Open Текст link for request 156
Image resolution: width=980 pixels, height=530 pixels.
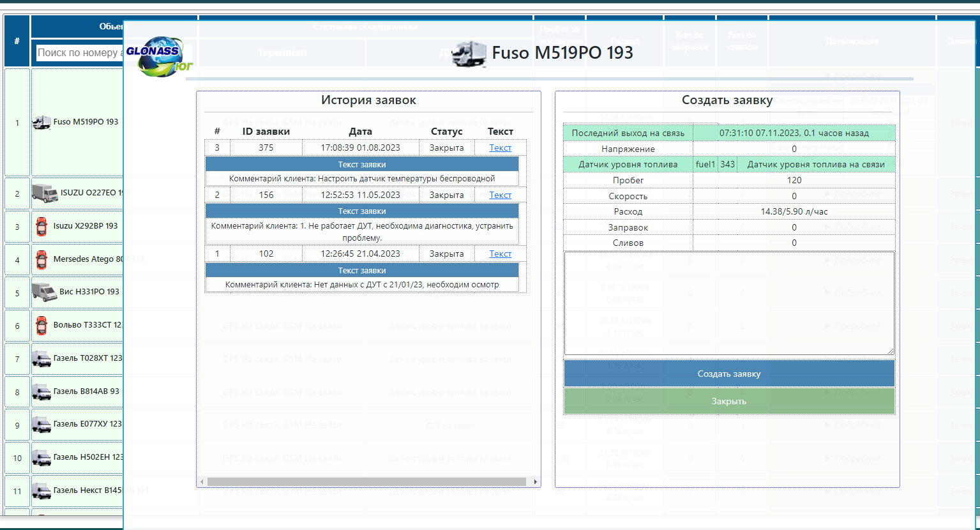[x=500, y=195]
